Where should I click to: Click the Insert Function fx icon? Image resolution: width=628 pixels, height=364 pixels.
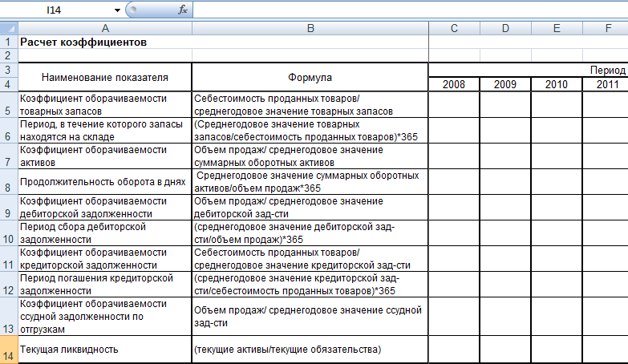tap(183, 10)
